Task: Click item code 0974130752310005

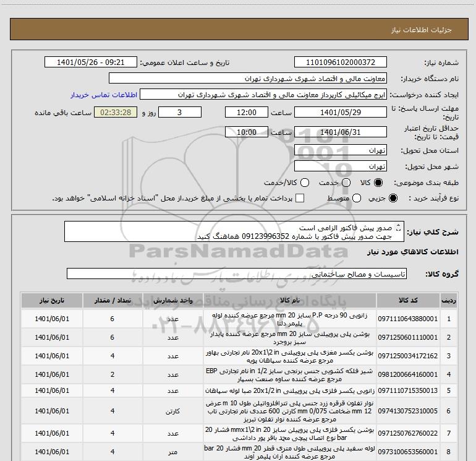Action: 408,411
